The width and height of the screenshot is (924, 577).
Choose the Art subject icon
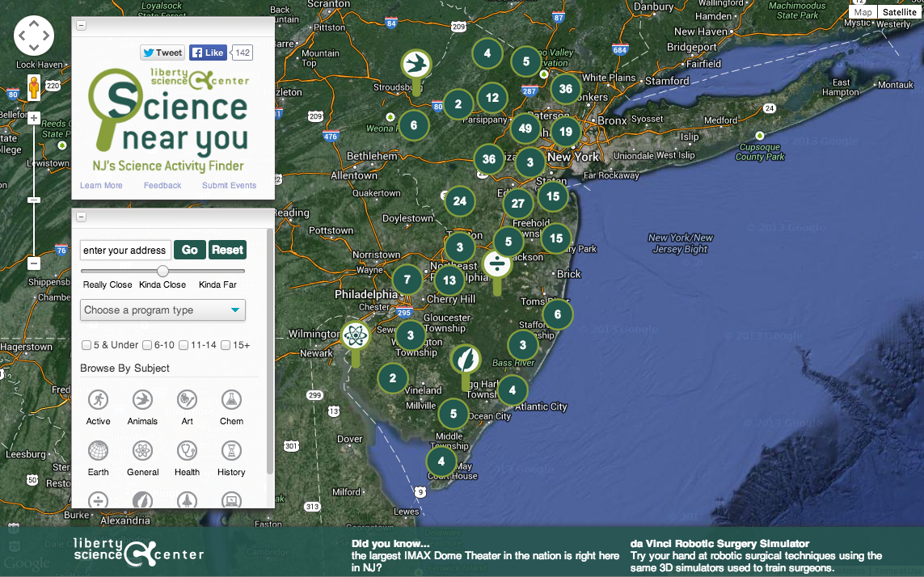point(187,399)
